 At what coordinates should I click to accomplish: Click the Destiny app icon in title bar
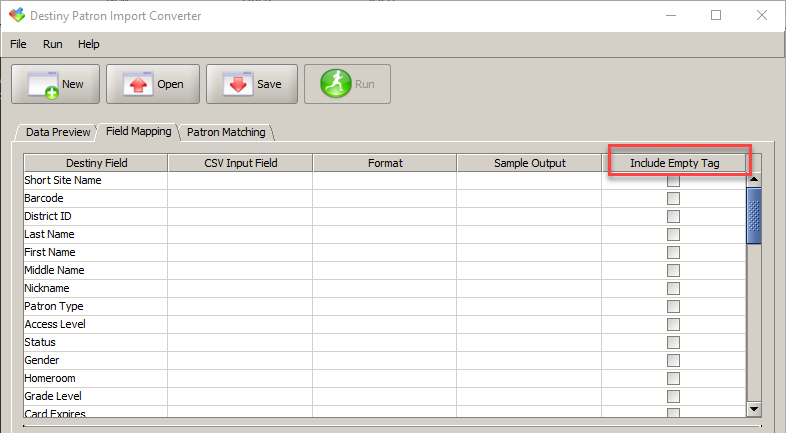17,16
